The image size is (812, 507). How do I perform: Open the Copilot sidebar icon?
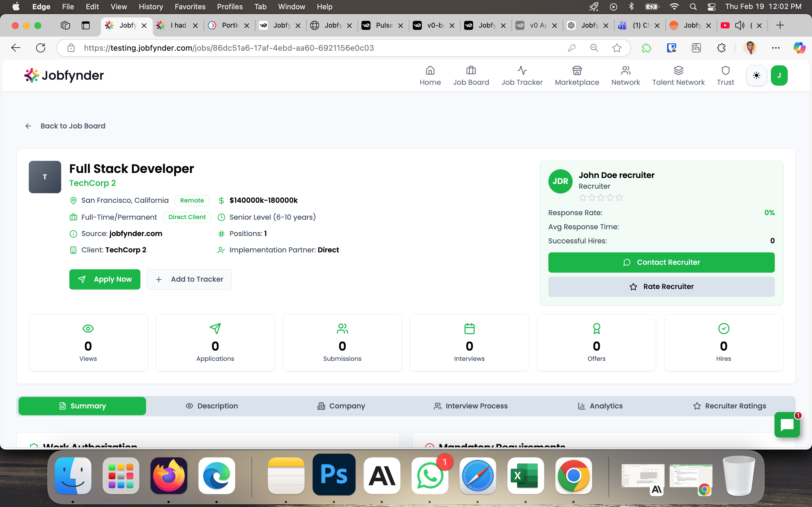(x=799, y=48)
